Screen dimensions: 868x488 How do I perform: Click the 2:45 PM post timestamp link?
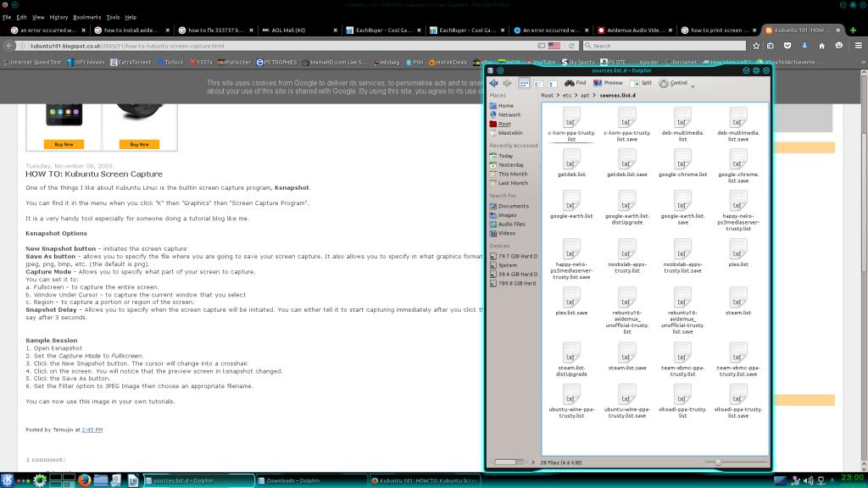[92, 431]
